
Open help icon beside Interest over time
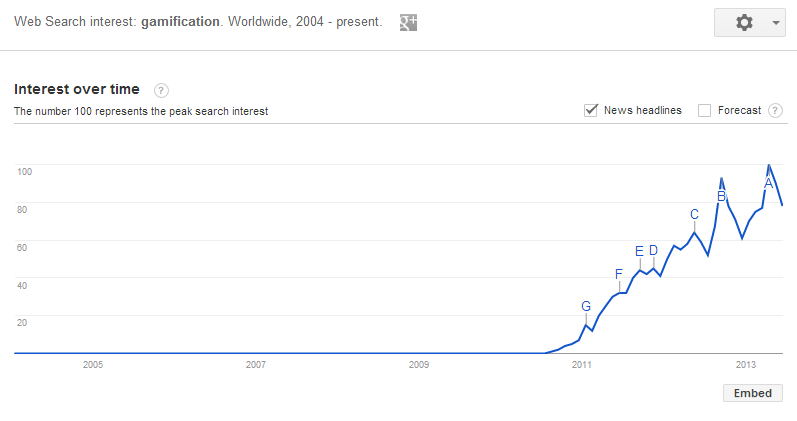(161, 91)
